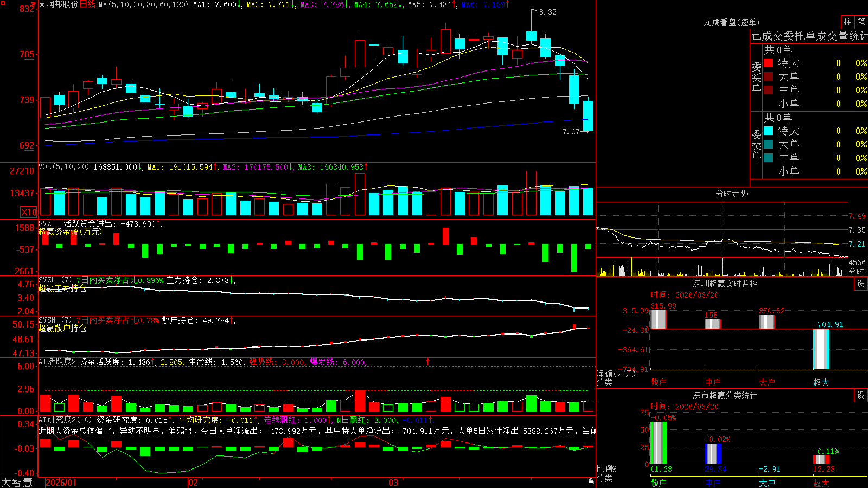
Task: Click the 润邦股份 stock name
Action: coord(62,4)
